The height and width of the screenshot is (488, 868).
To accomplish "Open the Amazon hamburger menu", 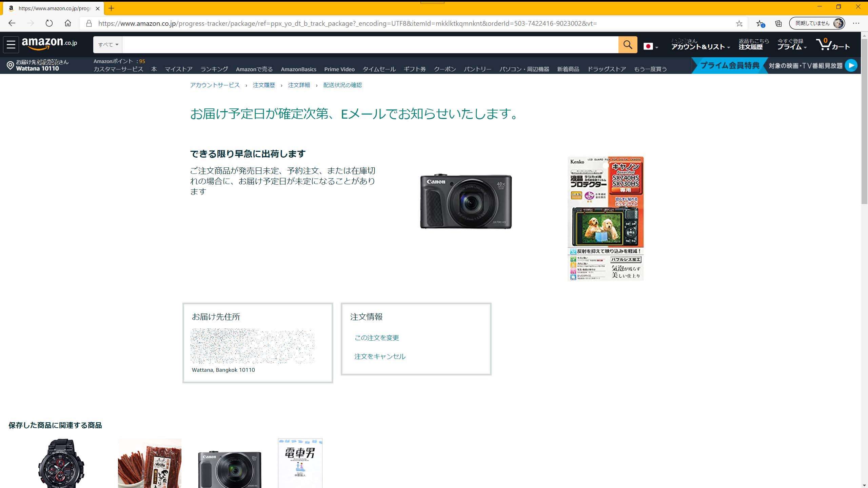I will [11, 45].
